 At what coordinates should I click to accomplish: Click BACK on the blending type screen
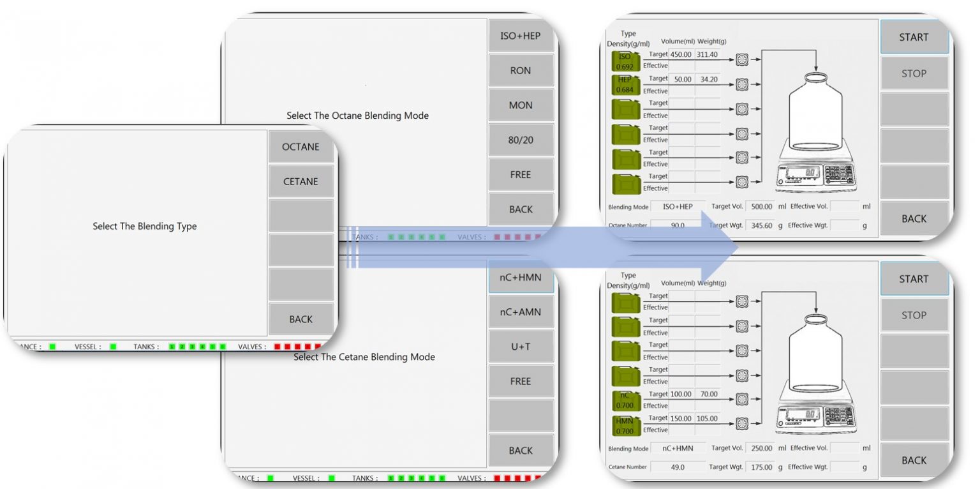click(301, 318)
